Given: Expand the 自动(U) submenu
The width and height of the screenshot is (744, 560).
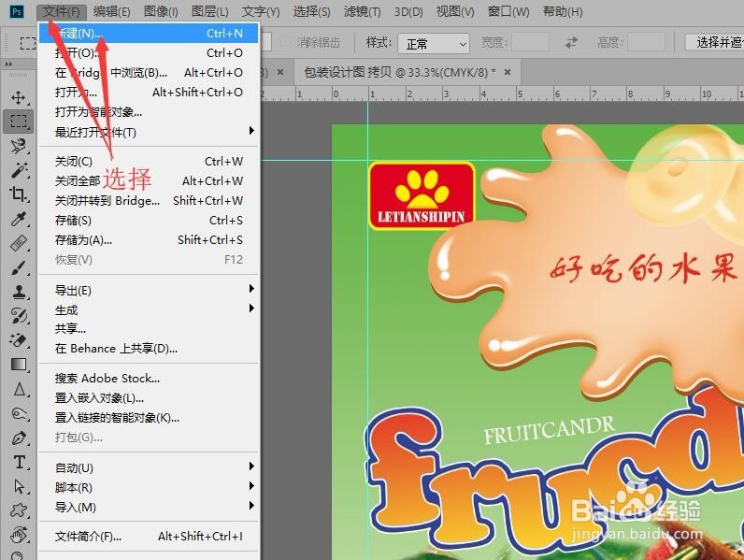Looking at the screenshot, I should click(x=149, y=467).
